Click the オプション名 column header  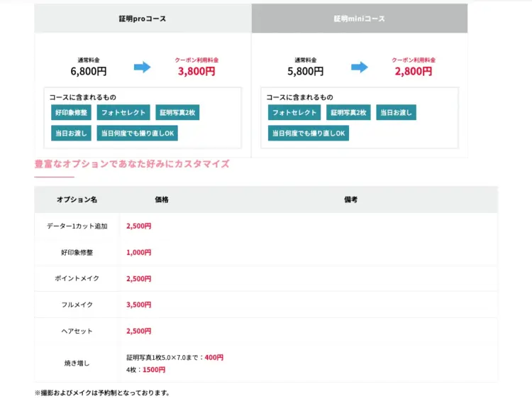coord(77,200)
